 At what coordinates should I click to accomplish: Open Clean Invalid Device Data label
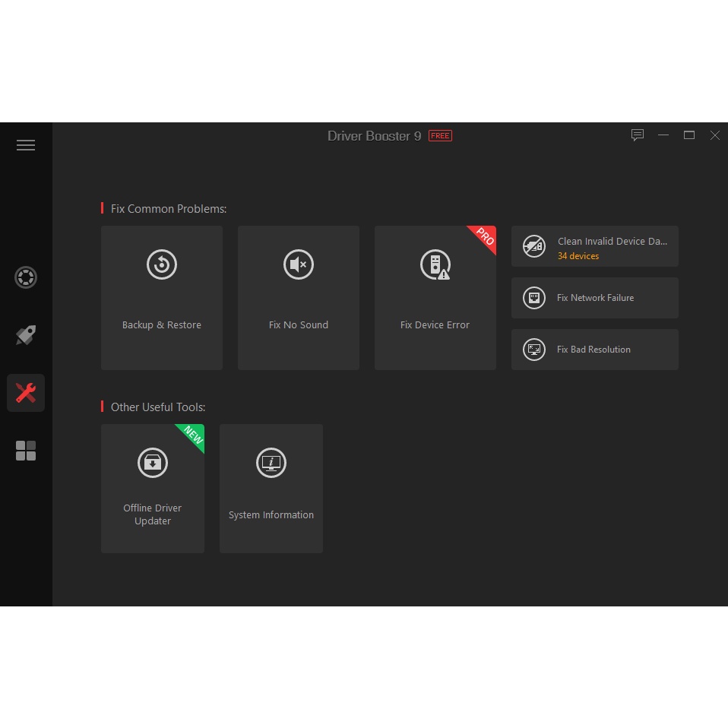coord(612,242)
